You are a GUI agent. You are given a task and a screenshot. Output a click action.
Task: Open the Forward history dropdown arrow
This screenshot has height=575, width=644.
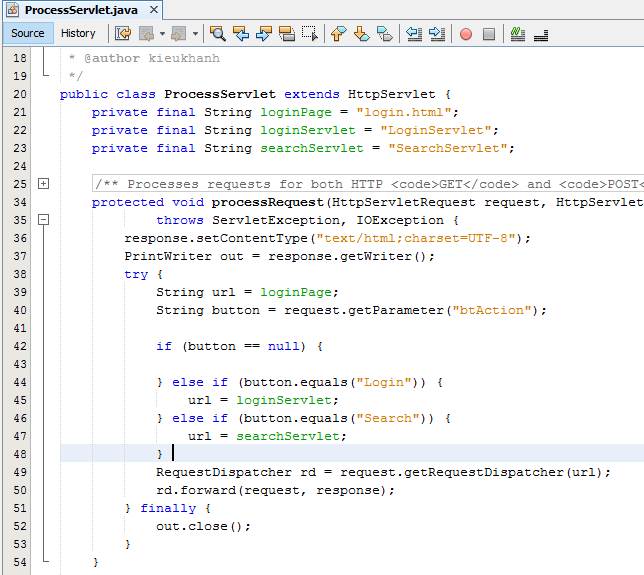pyautogui.click(x=196, y=34)
